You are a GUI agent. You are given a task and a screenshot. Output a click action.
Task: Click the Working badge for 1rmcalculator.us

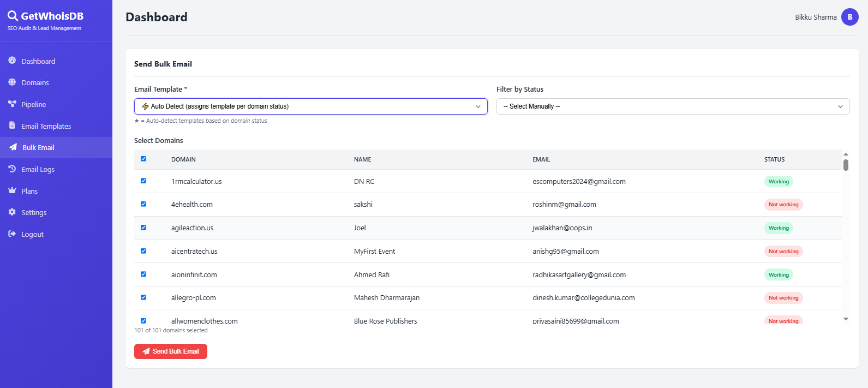coord(779,182)
